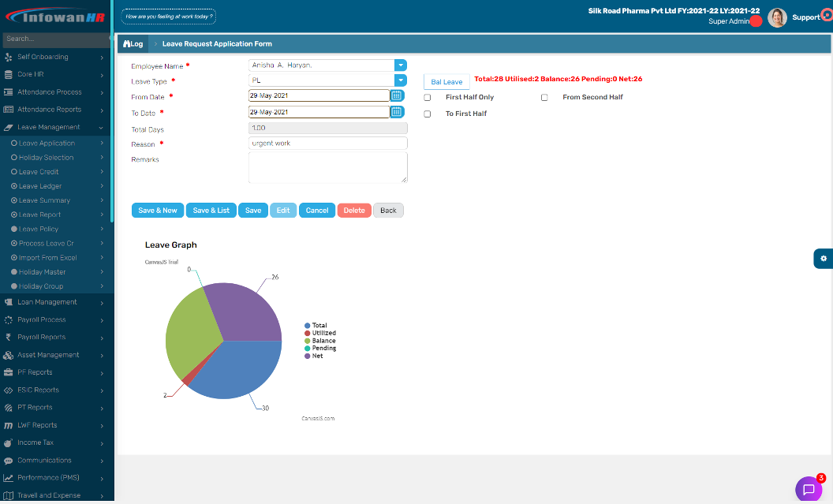Enable the First Half Only checkbox

pos(428,98)
